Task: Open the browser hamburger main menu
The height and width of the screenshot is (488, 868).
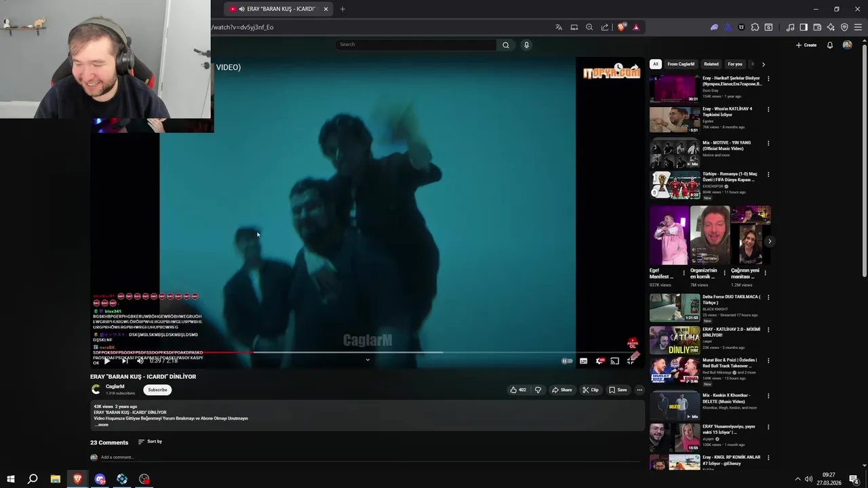Action: tap(858, 27)
